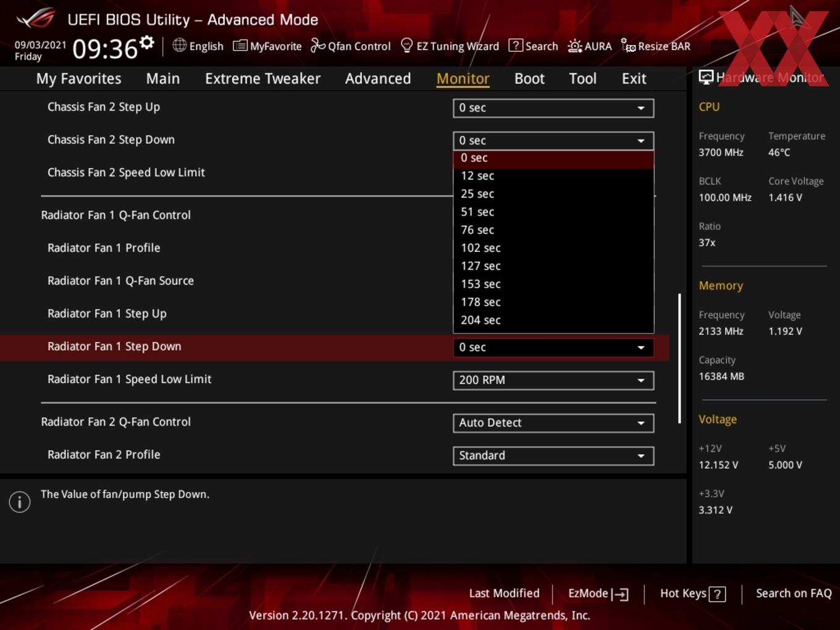Image resolution: width=840 pixels, height=630 pixels.
Task: Open the Main tab
Action: click(163, 78)
